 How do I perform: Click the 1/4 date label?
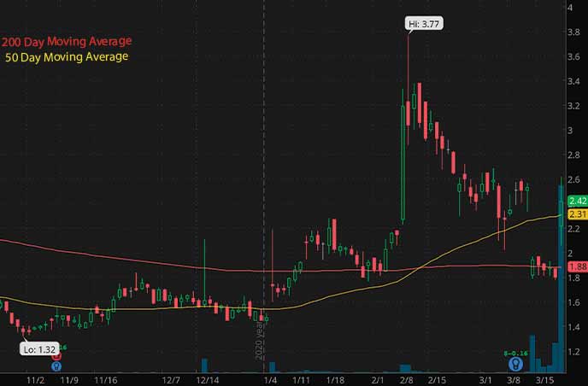coord(270,380)
